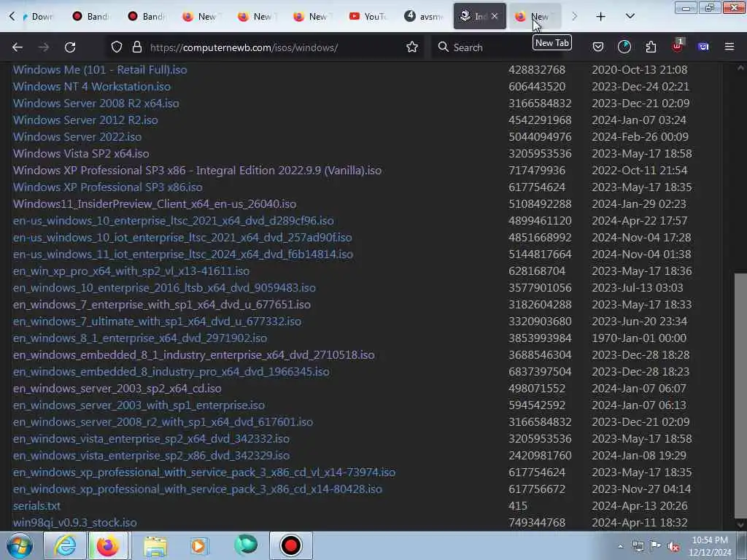Open windows_embedded_8_1_industry_enterprise iso link
The height and width of the screenshot is (560, 747).
coord(194,355)
